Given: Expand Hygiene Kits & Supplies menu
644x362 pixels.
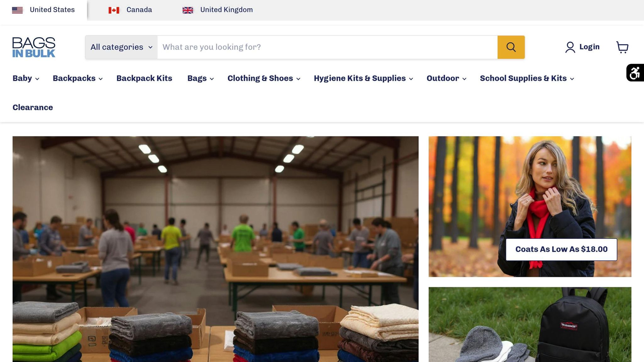Looking at the screenshot, I should point(364,78).
